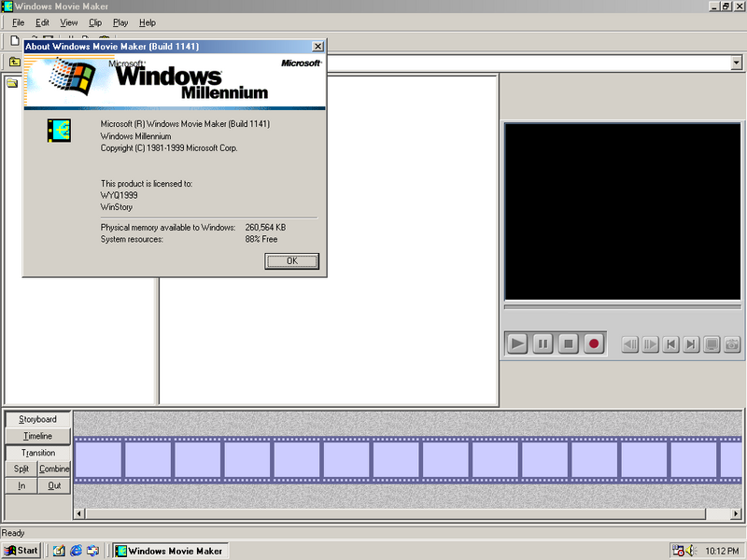The width and height of the screenshot is (747, 560).
Task: Open the Play menu
Action: (x=120, y=22)
